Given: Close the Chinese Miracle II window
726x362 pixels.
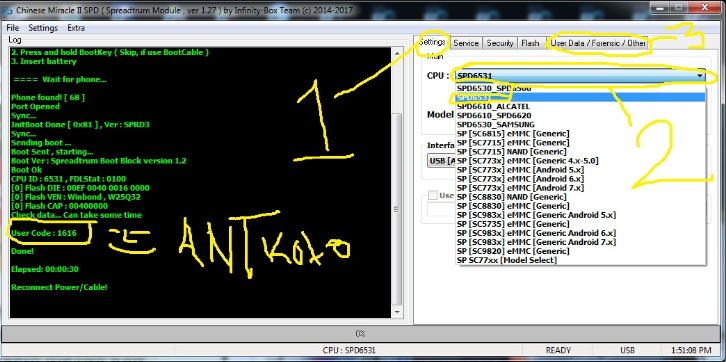Looking at the screenshot, I should (705, 8).
